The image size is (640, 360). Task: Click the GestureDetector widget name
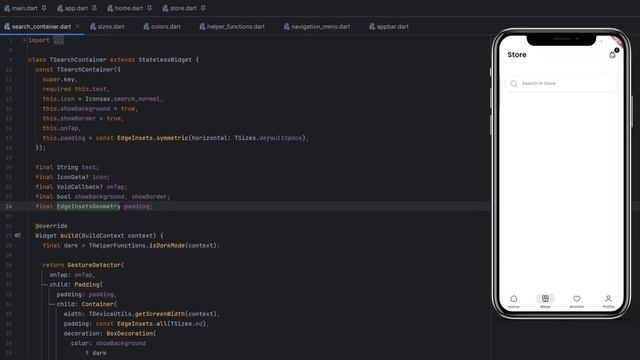point(94,265)
